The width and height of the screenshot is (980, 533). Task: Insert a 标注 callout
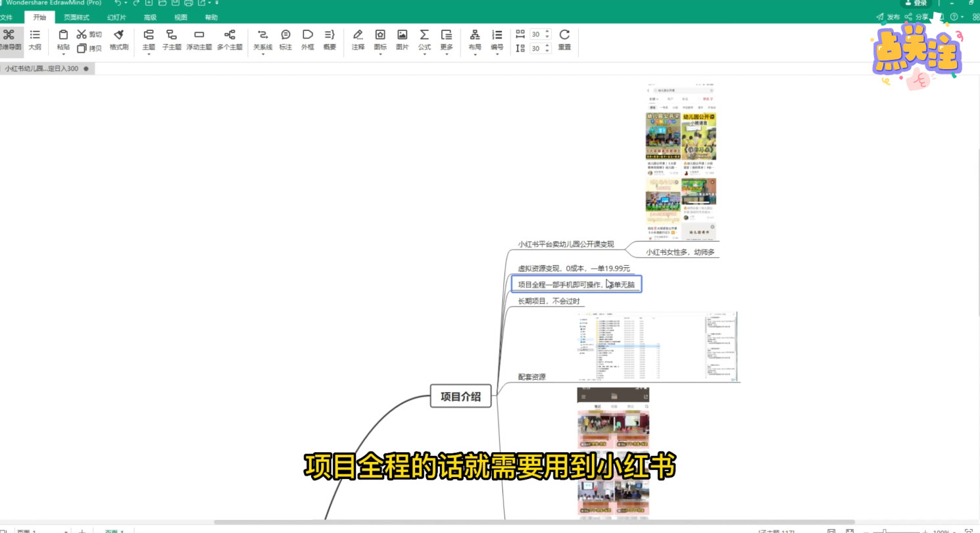point(285,38)
